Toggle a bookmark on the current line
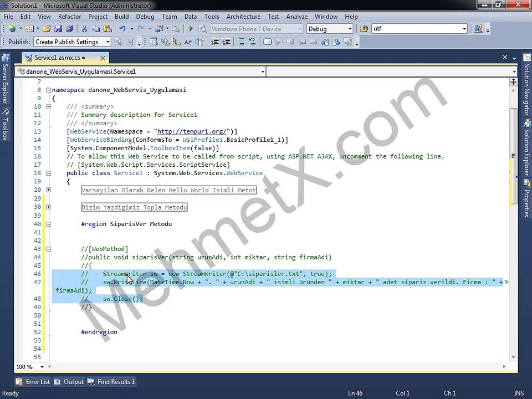The height and width of the screenshot is (399, 532). 267,42
